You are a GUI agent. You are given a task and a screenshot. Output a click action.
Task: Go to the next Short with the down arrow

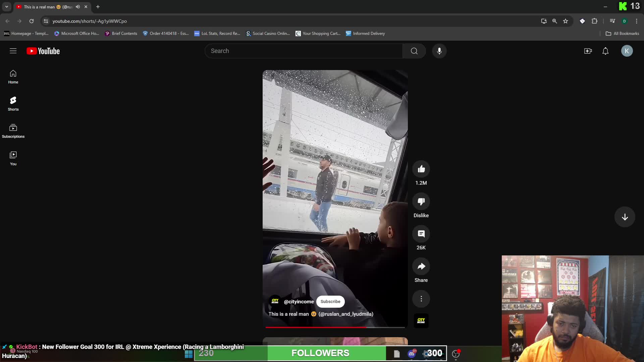tap(625, 217)
